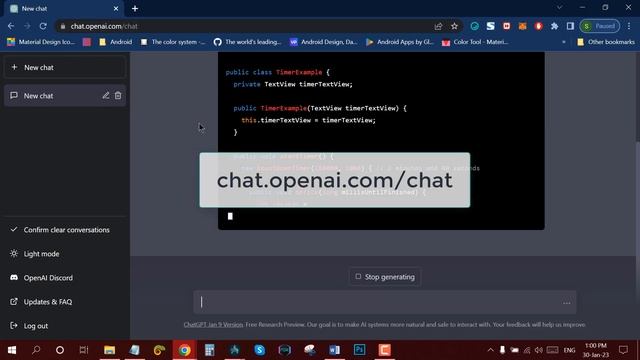The width and height of the screenshot is (640, 360).
Task: Close the New chat browser tab
Action: point(116,9)
